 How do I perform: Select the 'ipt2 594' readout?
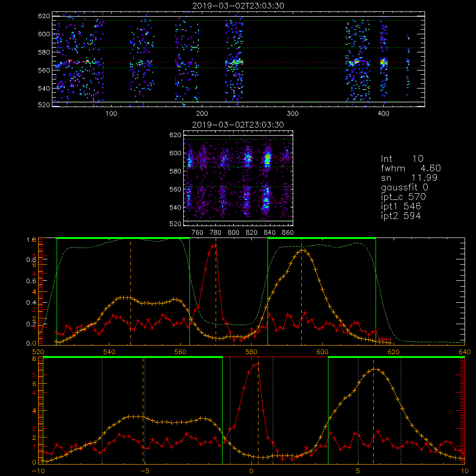coord(401,216)
